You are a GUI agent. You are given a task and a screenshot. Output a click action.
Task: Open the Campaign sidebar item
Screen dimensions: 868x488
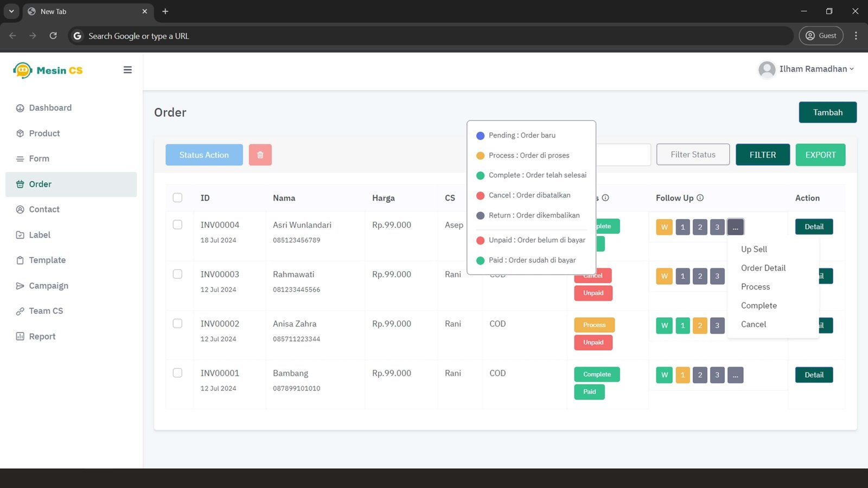click(x=48, y=286)
